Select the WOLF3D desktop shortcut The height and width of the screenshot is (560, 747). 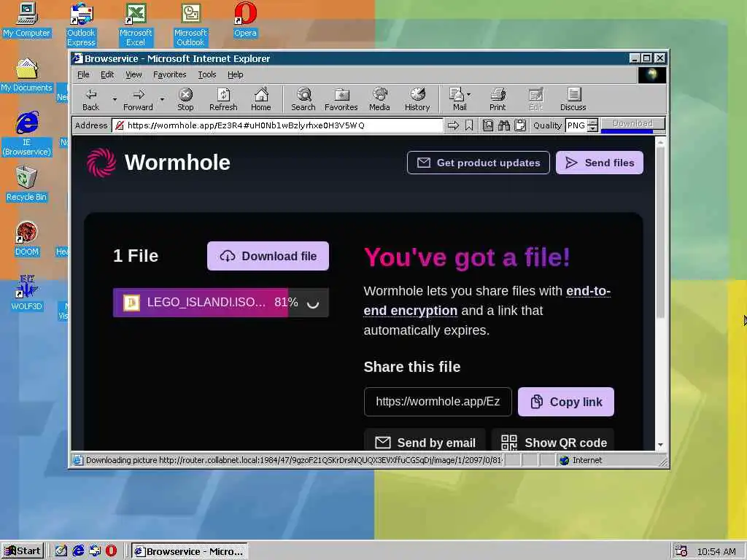27,293
